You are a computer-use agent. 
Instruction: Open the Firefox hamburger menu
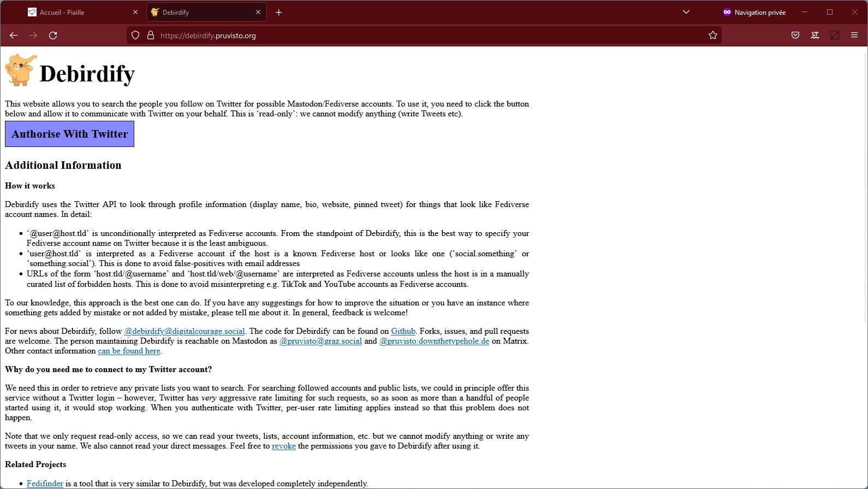click(x=854, y=36)
